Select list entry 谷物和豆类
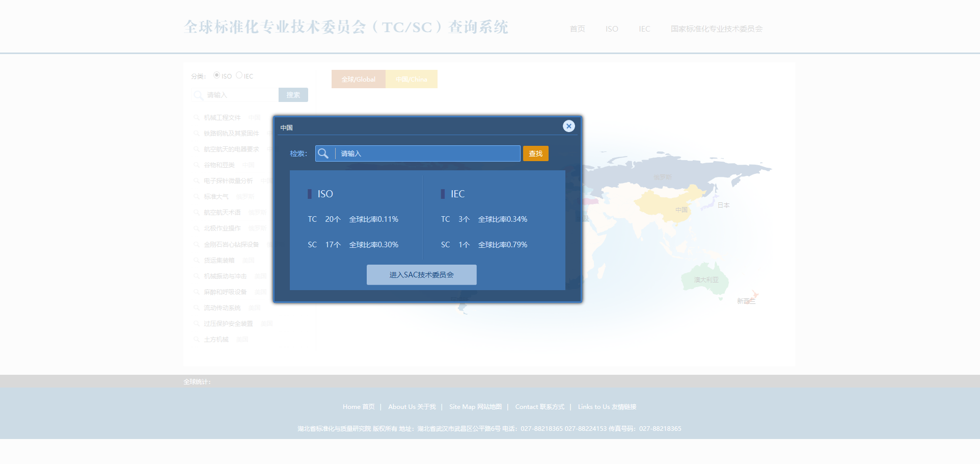The height and width of the screenshot is (464, 980). (219, 165)
